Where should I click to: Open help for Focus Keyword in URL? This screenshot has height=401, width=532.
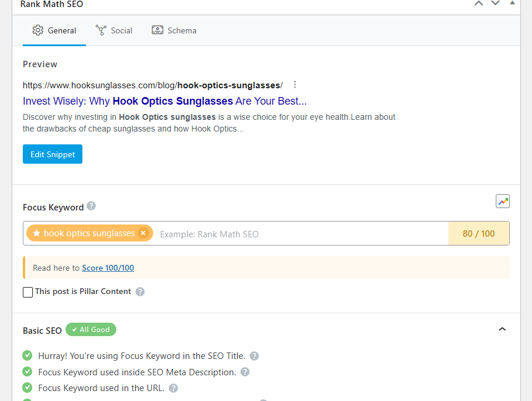click(174, 388)
